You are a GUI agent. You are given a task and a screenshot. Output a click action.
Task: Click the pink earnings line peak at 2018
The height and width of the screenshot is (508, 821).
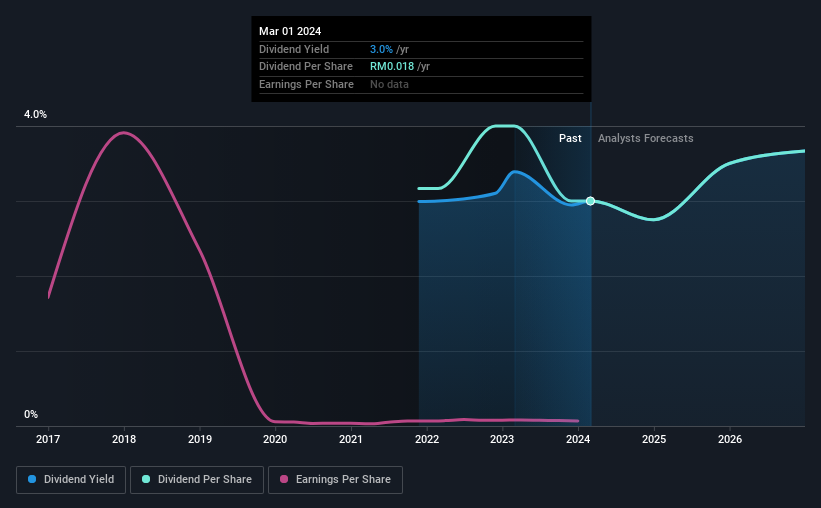point(124,132)
